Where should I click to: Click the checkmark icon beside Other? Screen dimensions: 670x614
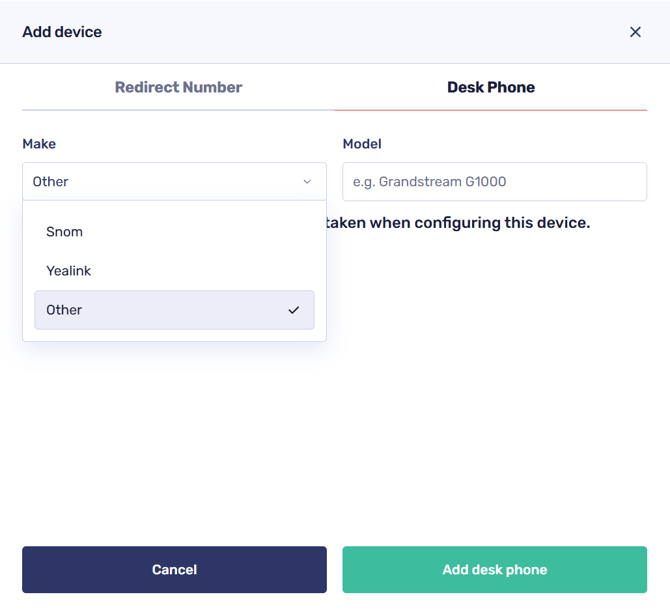tap(293, 310)
